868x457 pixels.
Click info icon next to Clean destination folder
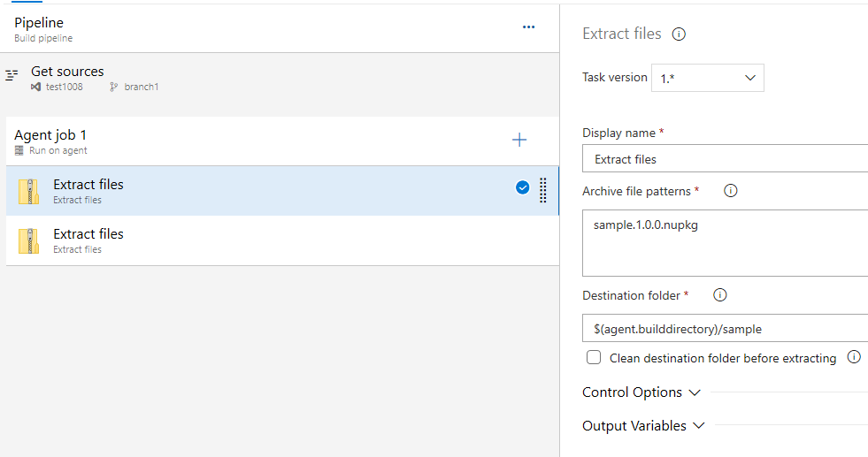(x=854, y=357)
